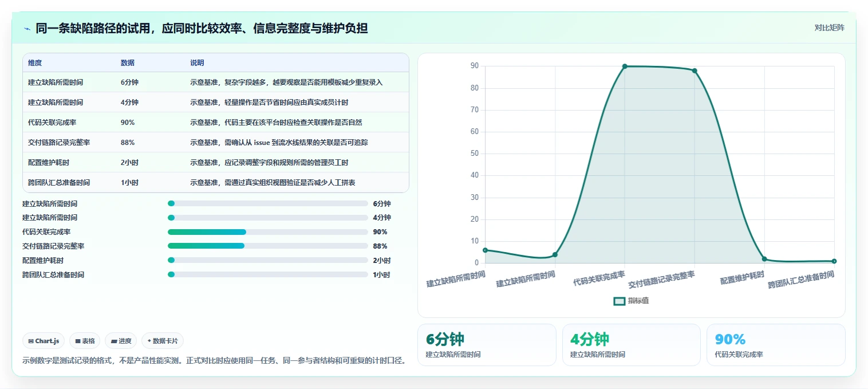
Task: Click the 数据 column header
Action: click(128, 63)
